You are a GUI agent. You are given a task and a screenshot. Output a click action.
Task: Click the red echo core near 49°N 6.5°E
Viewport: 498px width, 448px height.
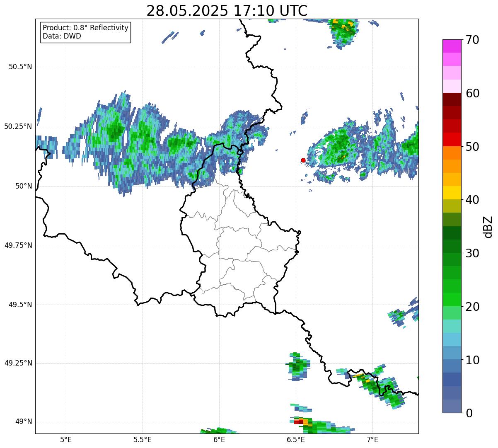[299, 421]
